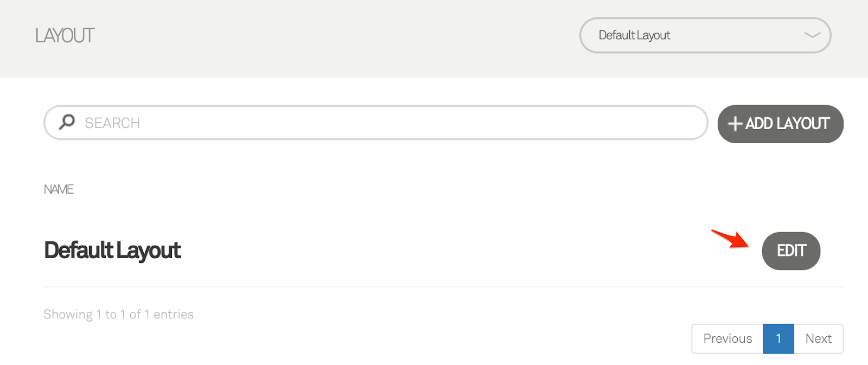The width and height of the screenshot is (868, 365).
Task: Select the Default Layout row name
Action: pyautogui.click(x=112, y=251)
